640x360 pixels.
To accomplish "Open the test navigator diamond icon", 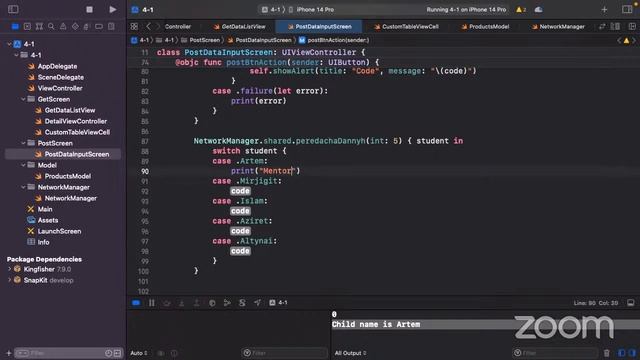I will (75, 27).
